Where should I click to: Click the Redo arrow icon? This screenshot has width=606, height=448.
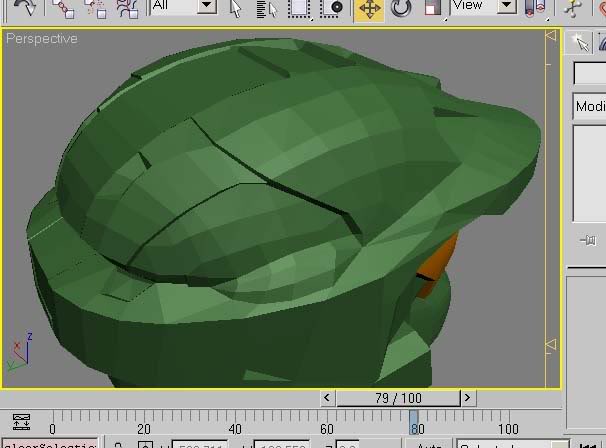point(24,8)
